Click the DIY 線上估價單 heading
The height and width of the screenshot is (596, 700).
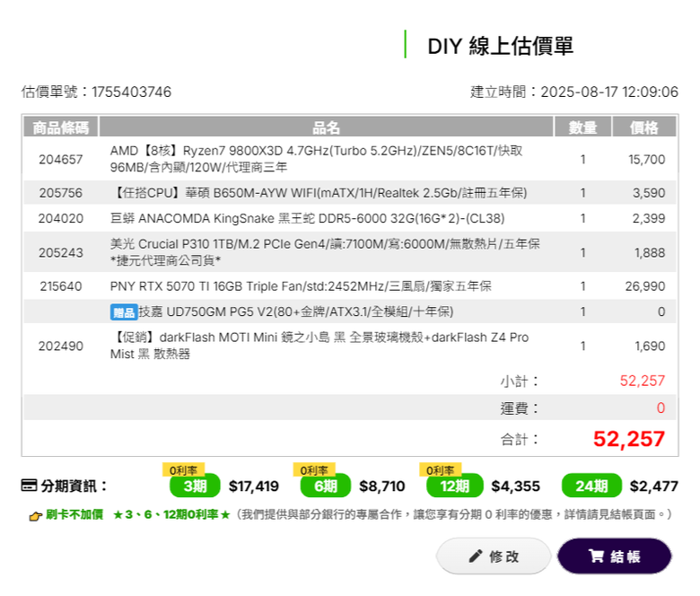(x=500, y=46)
